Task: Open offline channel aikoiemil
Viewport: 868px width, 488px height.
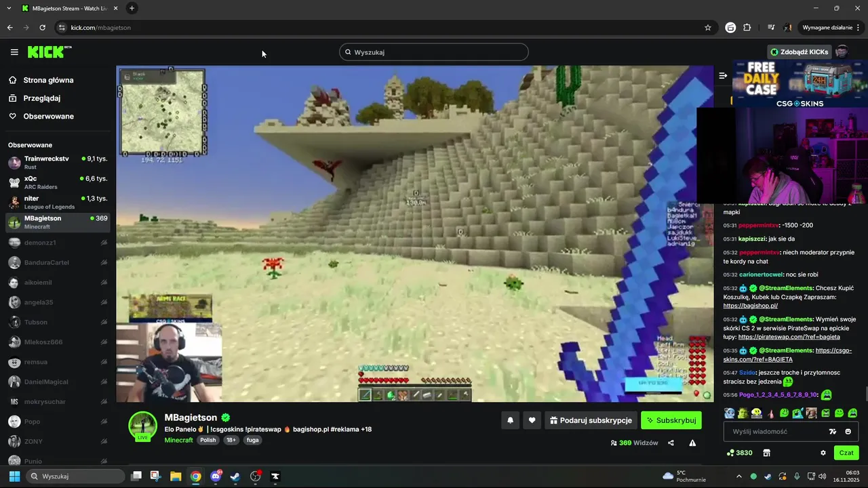Action: click(58, 283)
